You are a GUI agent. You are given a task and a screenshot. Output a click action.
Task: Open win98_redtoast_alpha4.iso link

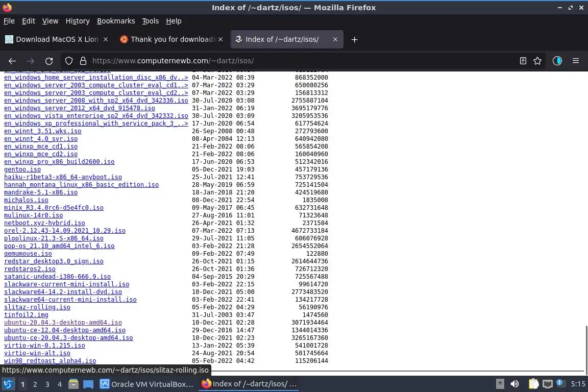click(50, 361)
